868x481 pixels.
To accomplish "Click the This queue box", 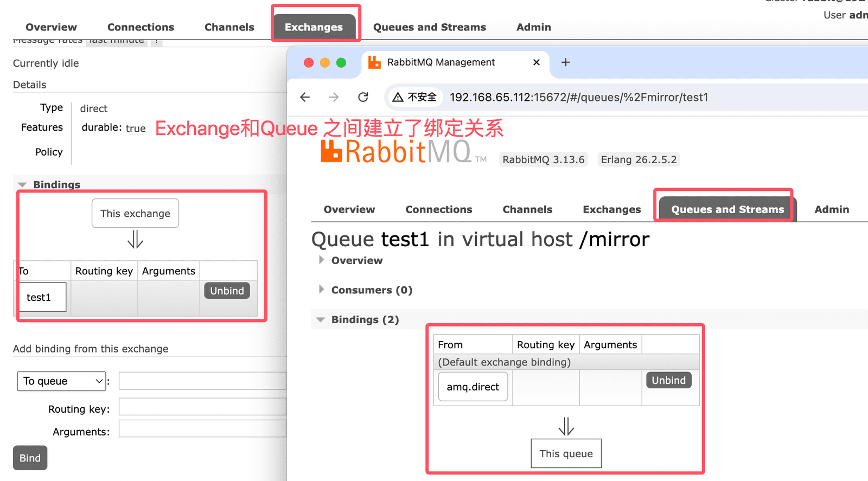I will click(x=566, y=453).
